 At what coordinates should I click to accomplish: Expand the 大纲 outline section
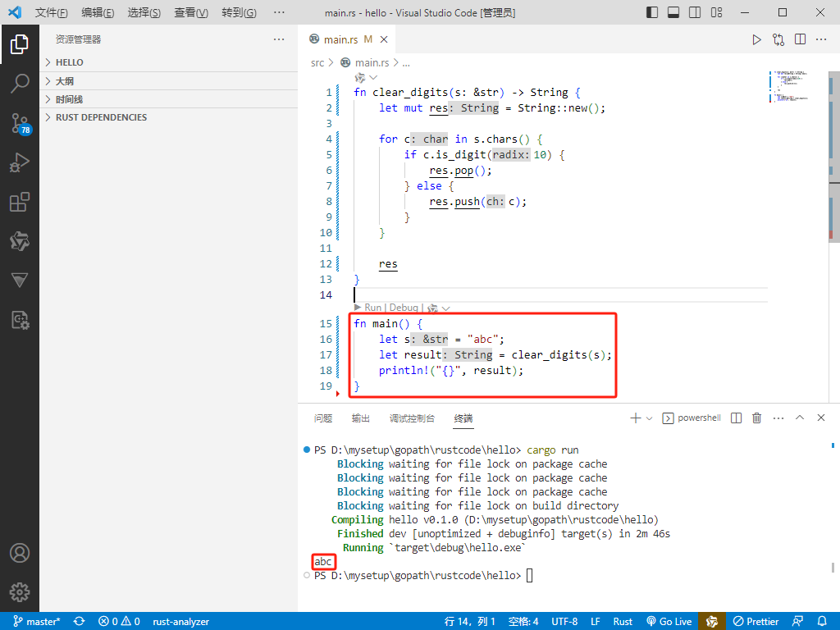(x=169, y=81)
